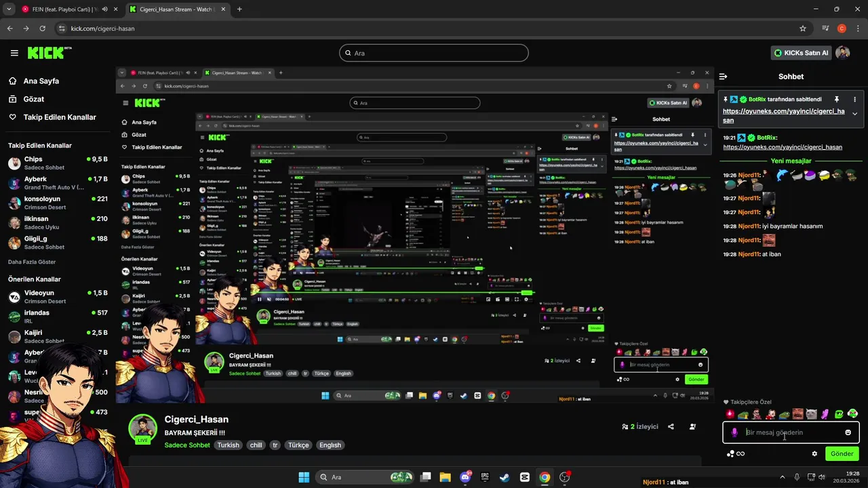Click the Bir mesaj gönderin input

click(792, 432)
